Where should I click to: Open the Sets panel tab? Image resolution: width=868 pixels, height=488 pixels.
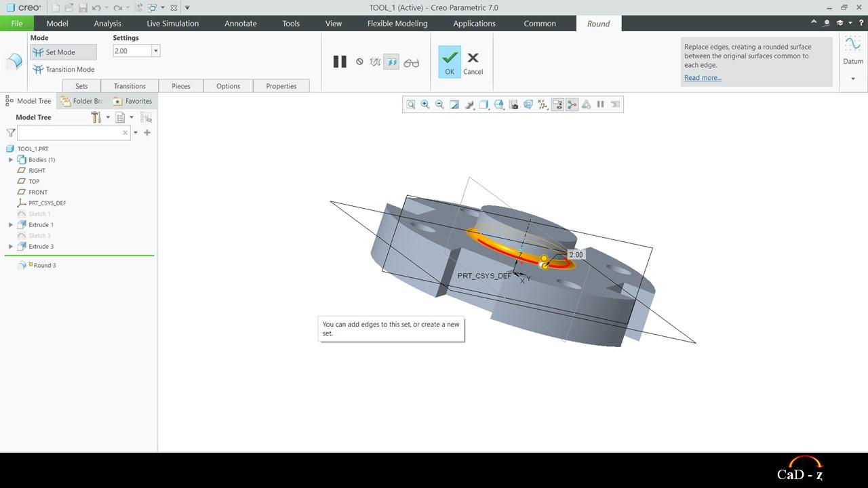81,86
